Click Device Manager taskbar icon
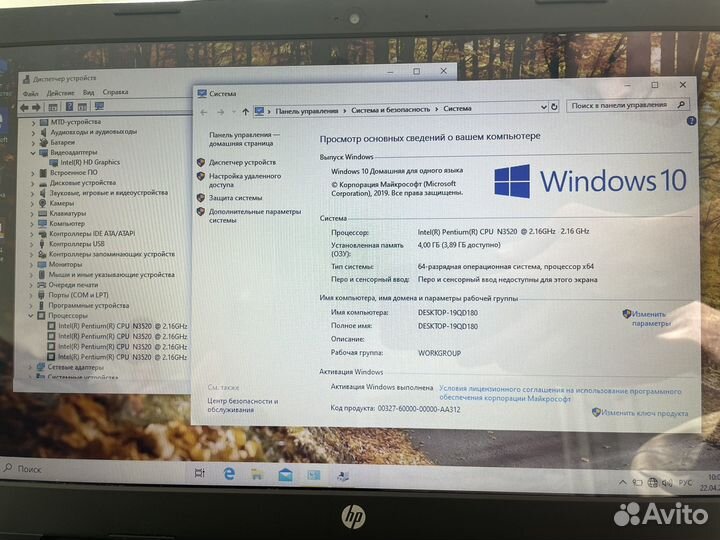This screenshot has height=540, width=720. click(343, 476)
